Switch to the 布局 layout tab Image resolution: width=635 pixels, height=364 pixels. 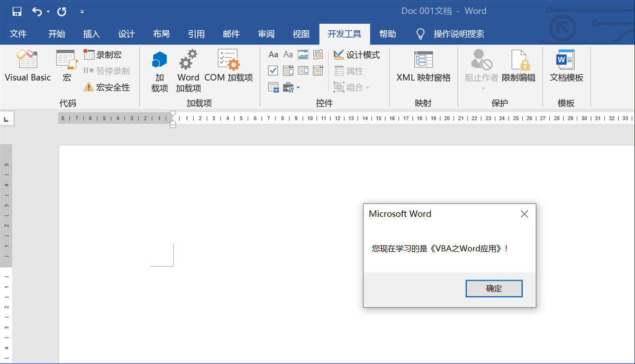pyautogui.click(x=161, y=34)
